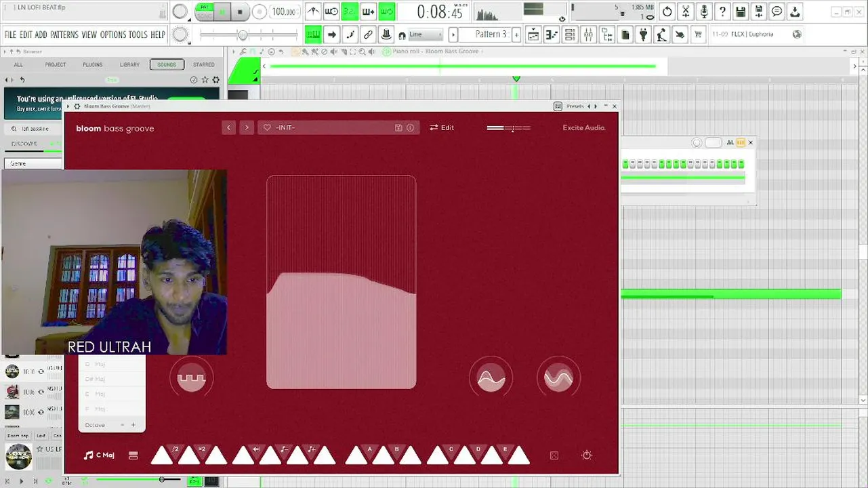Click the speech bubble news icon
The height and width of the screenshot is (488, 868).
pos(777,12)
